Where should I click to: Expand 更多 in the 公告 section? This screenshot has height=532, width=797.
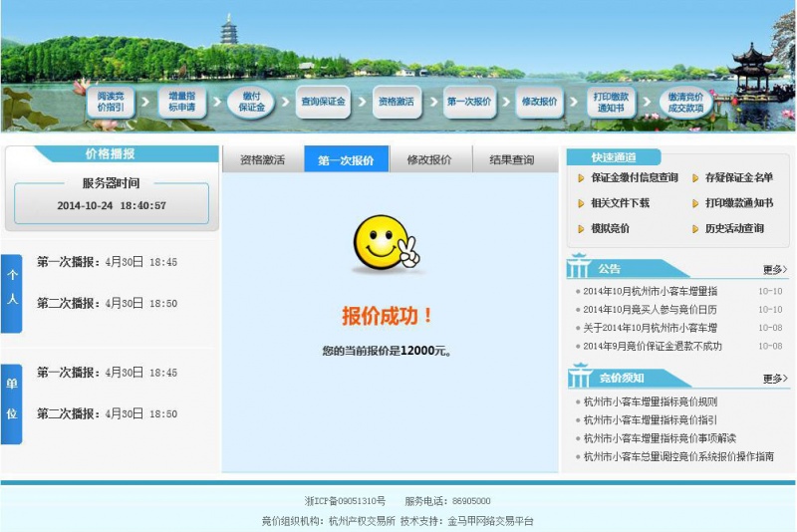775,269
